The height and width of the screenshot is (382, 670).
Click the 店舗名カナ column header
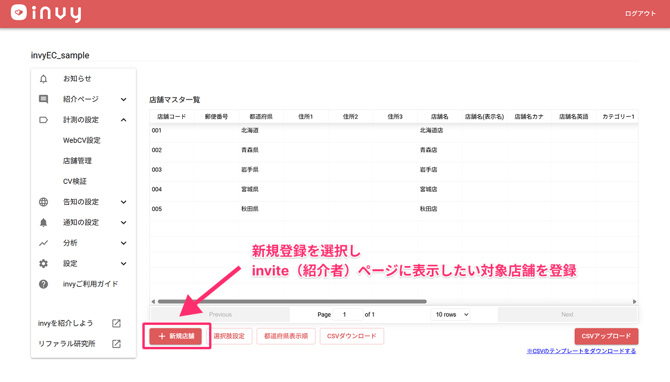[x=529, y=117]
